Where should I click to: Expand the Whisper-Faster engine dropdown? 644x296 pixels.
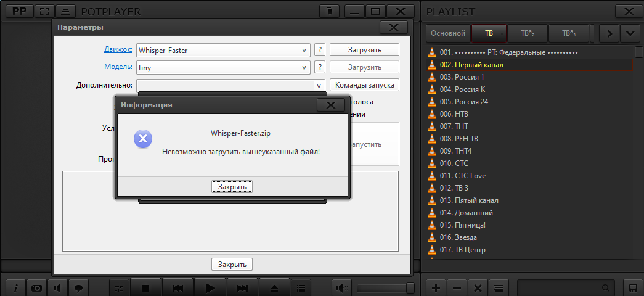[304, 51]
